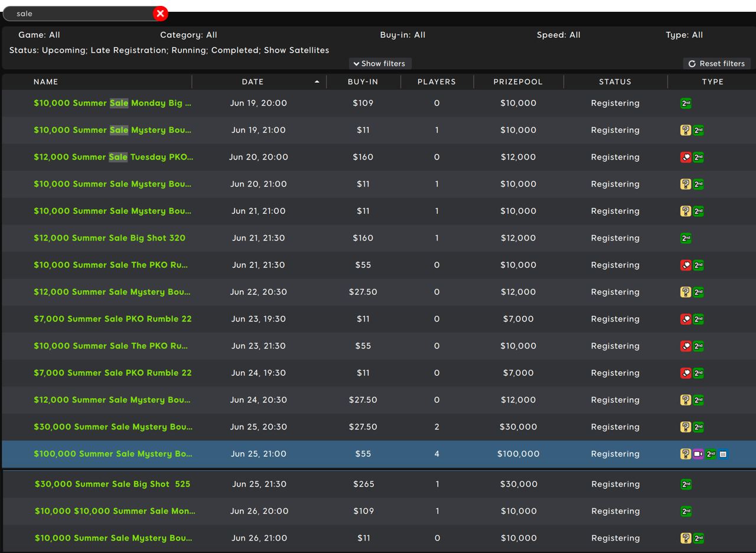Screen dimensions: 756x553
Task: Open the $12,000 Summer Sale Big Shot 320 tournament
Action: click(109, 238)
